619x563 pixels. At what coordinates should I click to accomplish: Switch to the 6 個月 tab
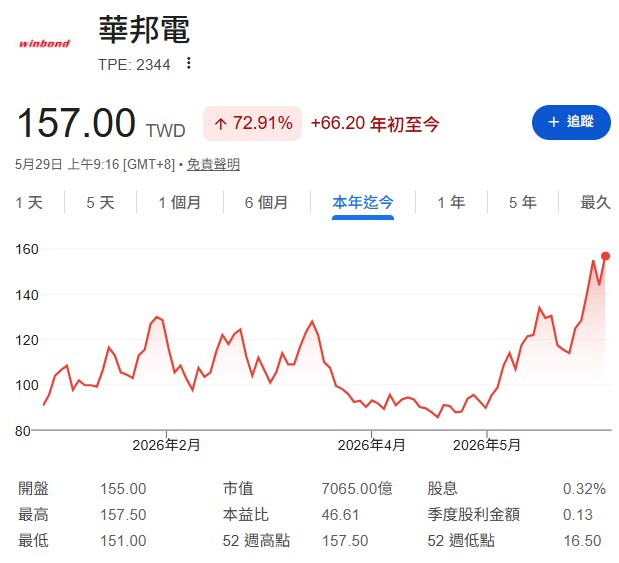coord(266,203)
